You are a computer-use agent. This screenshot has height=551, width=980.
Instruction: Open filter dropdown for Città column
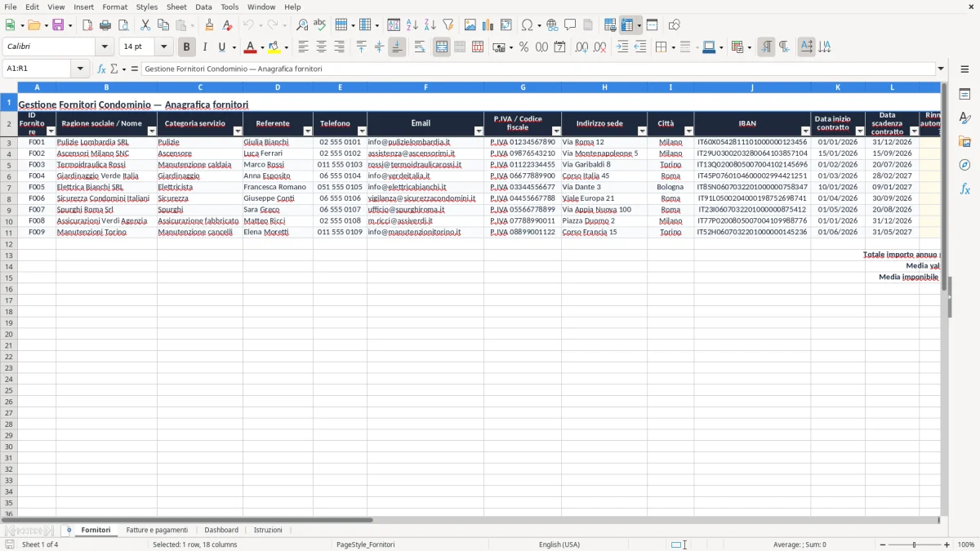688,131
